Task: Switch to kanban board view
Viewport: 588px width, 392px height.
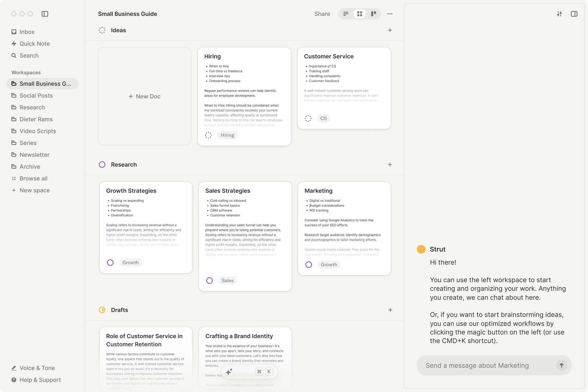Action: tap(373, 14)
